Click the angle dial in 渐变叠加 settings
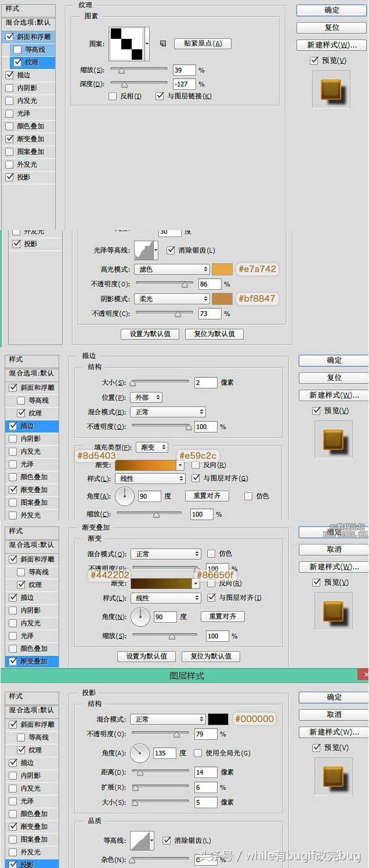Screen dimensions: 369x868 click(x=140, y=617)
